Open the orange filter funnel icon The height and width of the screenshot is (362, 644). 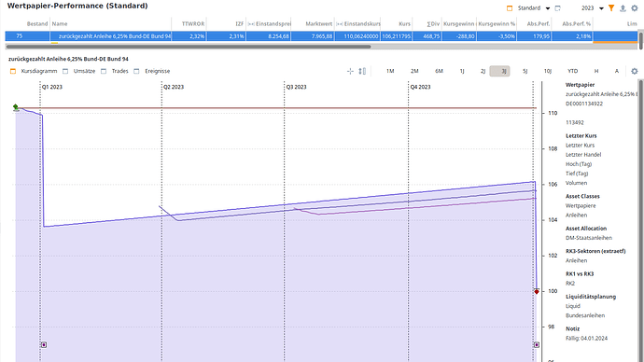click(x=611, y=7)
